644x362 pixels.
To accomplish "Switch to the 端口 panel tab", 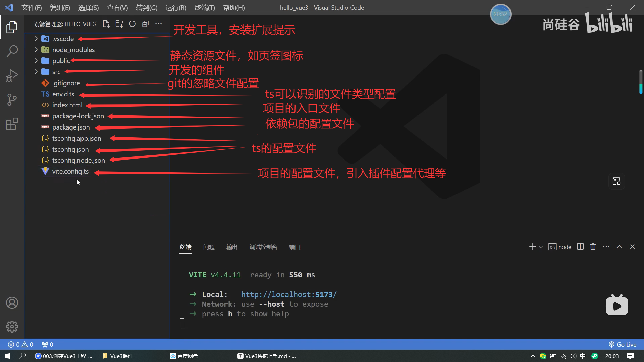I will tap(294, 247).
